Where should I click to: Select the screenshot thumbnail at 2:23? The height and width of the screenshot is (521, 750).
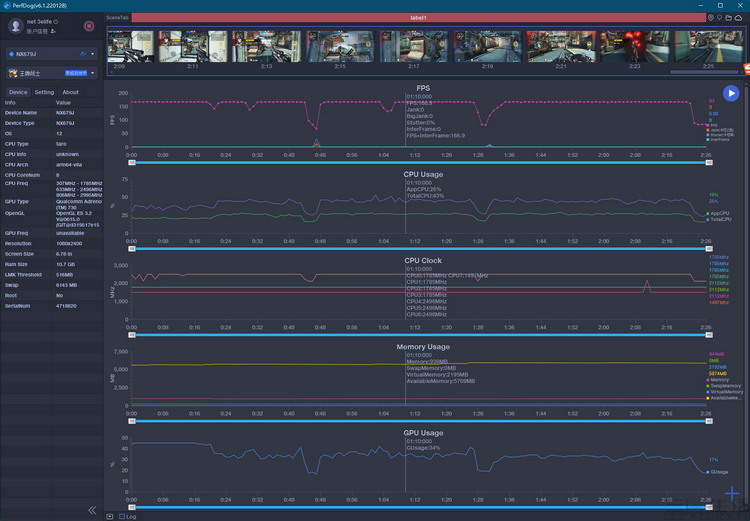pyautogui.click(x=635, y=46)
